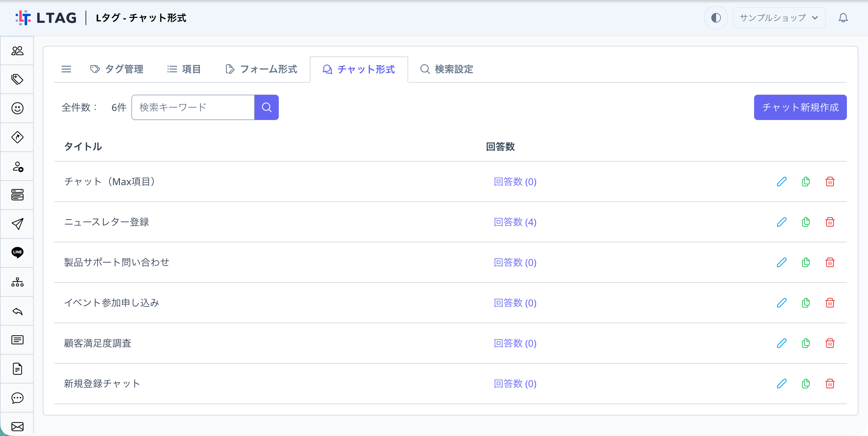The image size is (868, 436).
Task: Open the stacked server sidebar icon
Action: click(x=17, y=195)
